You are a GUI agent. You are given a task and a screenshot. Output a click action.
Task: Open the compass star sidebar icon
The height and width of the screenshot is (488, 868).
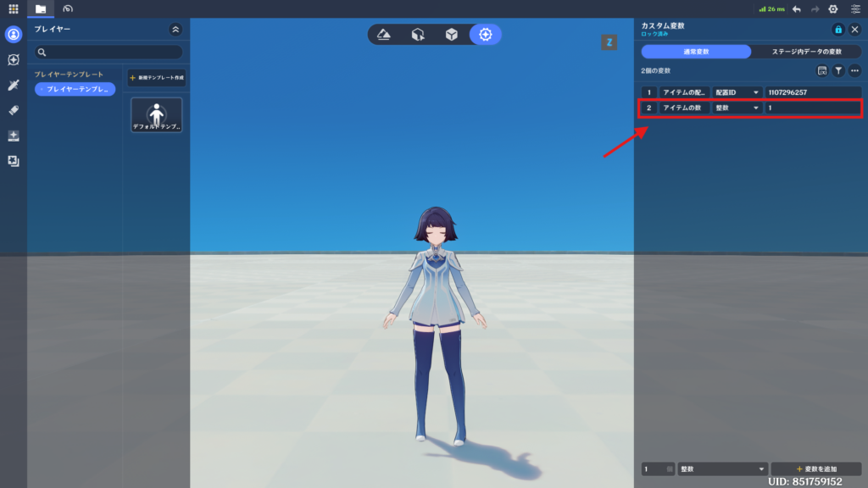click(14, 60)
